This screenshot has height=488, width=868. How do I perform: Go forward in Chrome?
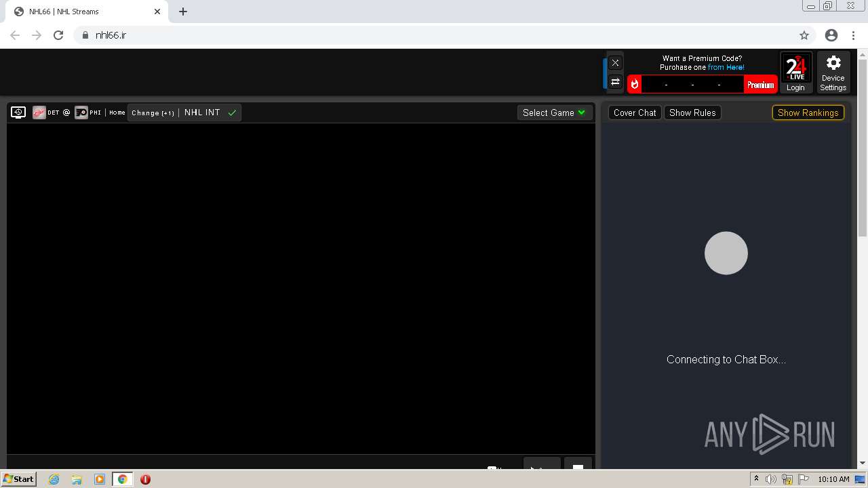[37, 35]
